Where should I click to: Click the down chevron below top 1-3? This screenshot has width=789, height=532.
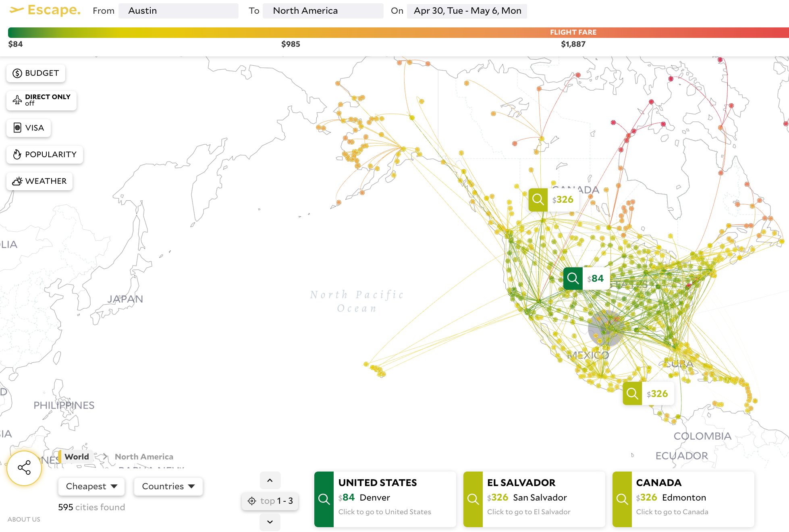(x=270, y=522)
